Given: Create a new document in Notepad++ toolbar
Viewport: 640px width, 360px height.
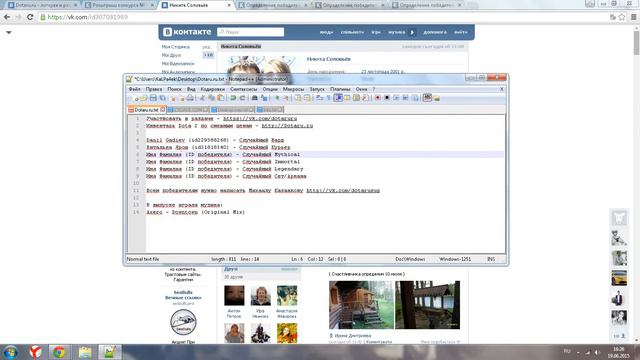Looking at the screenshot, I should coord(135,98).
